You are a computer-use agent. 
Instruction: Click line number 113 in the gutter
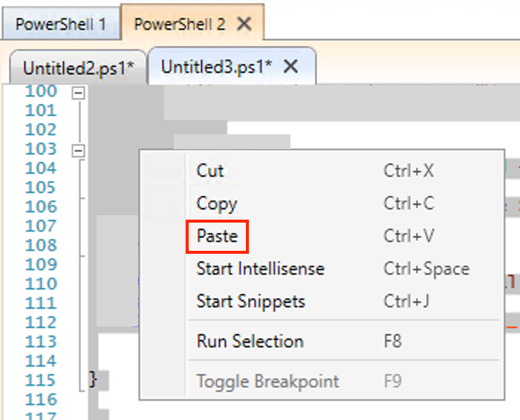point(41,341)
